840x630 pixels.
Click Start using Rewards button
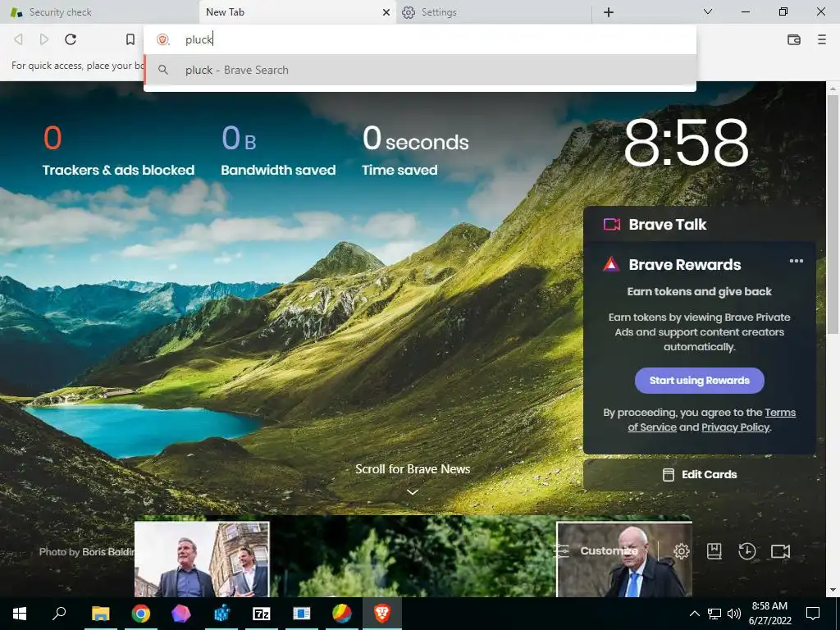[699, 381]
